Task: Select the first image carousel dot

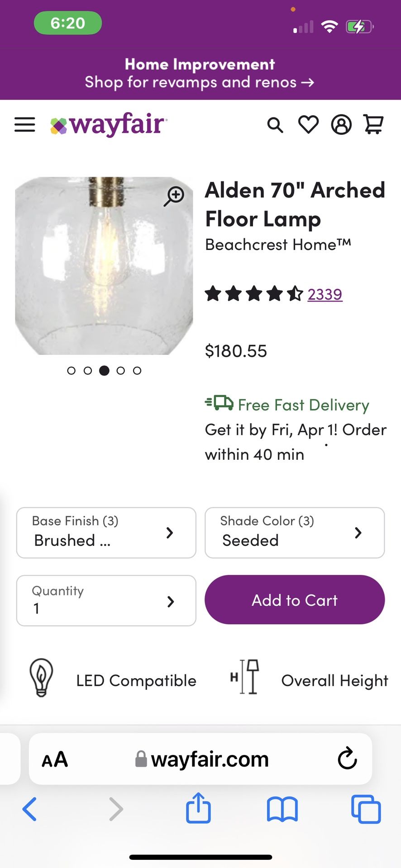Action: click(71, 371)
